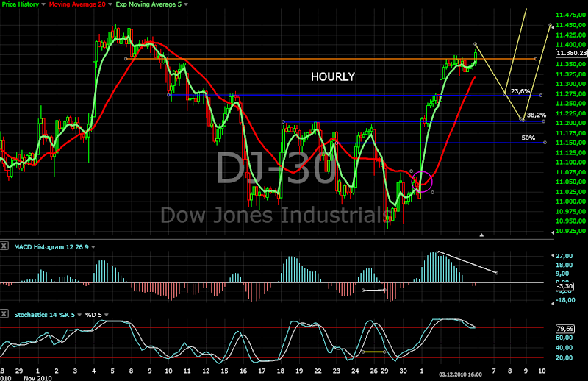Click the date marker 03.12.2010 16:00
The image size is (588, 381).
(x=461, y=374)
